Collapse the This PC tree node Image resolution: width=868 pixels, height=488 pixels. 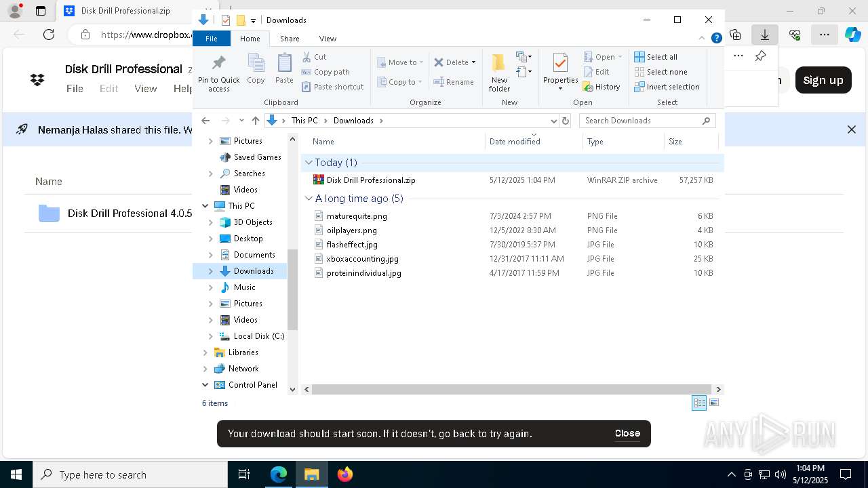(x=205, y=206)
